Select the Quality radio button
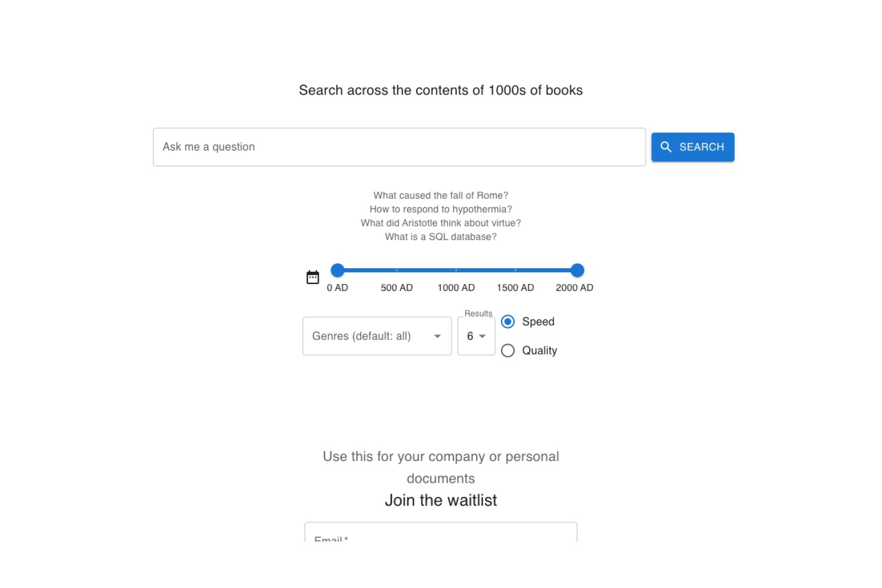Image resolution: width=882 pixels, height=588 pixels. click(508, 350)
